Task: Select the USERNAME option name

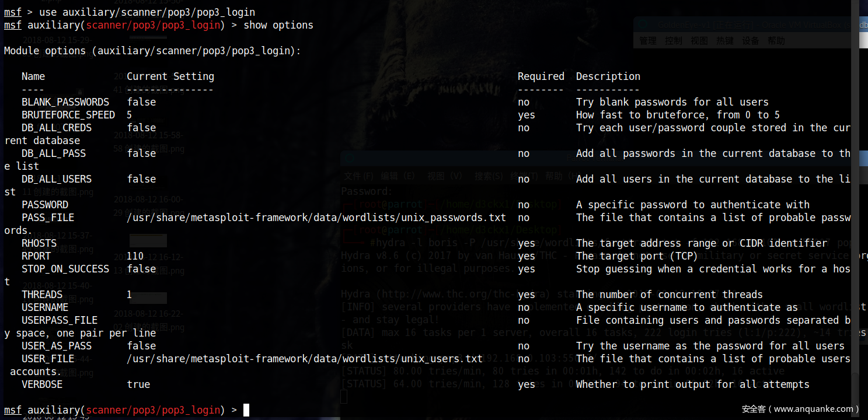Action: tap(45, 307)
